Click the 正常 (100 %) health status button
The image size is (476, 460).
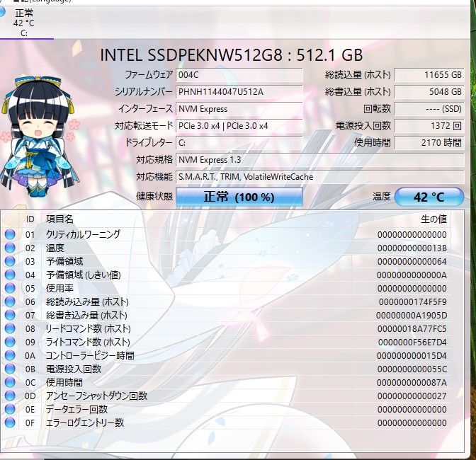pos(239,197)
